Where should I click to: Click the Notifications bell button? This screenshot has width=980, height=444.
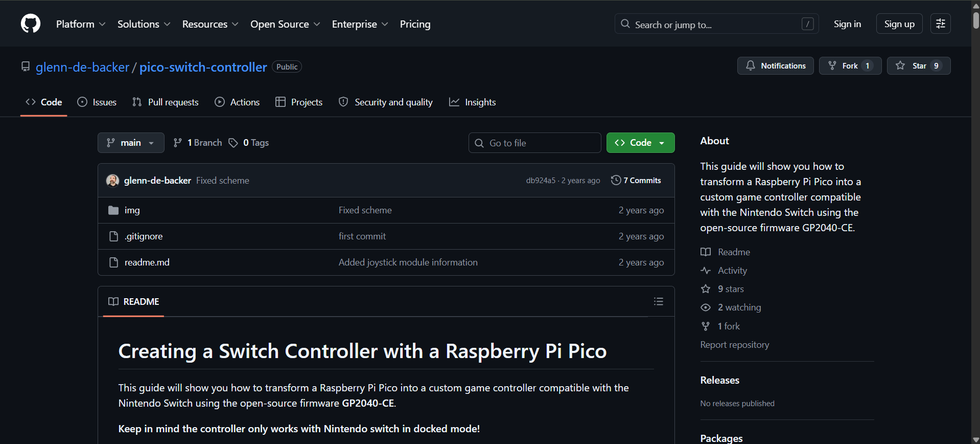[775, 66]
